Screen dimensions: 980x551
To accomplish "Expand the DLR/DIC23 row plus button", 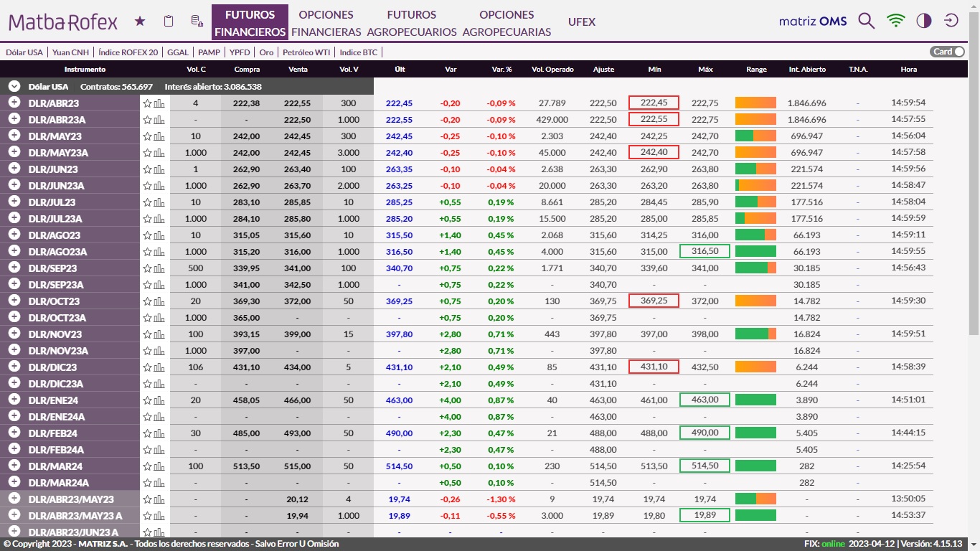I will (x=14, y=367).
